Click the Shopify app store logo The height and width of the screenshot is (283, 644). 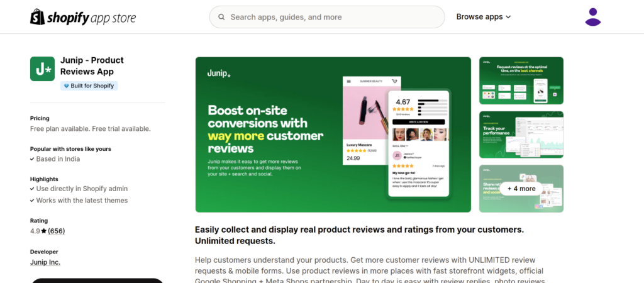pos(83,17)
